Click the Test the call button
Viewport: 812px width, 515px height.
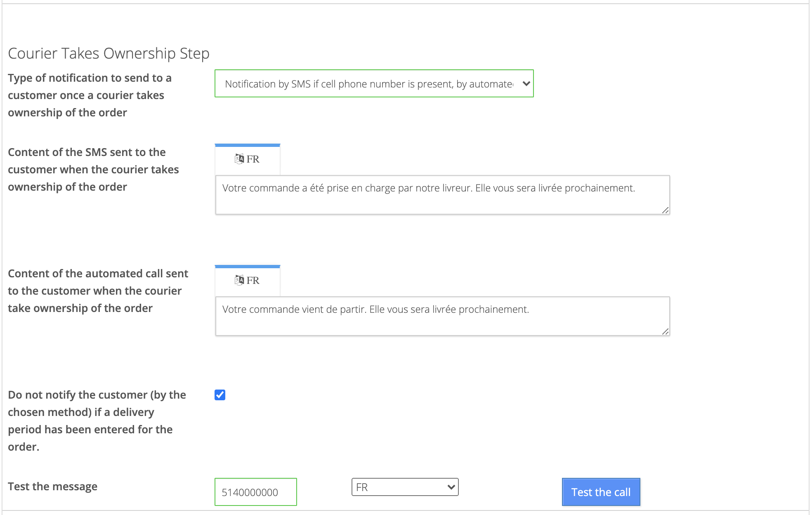click(601, 492)
